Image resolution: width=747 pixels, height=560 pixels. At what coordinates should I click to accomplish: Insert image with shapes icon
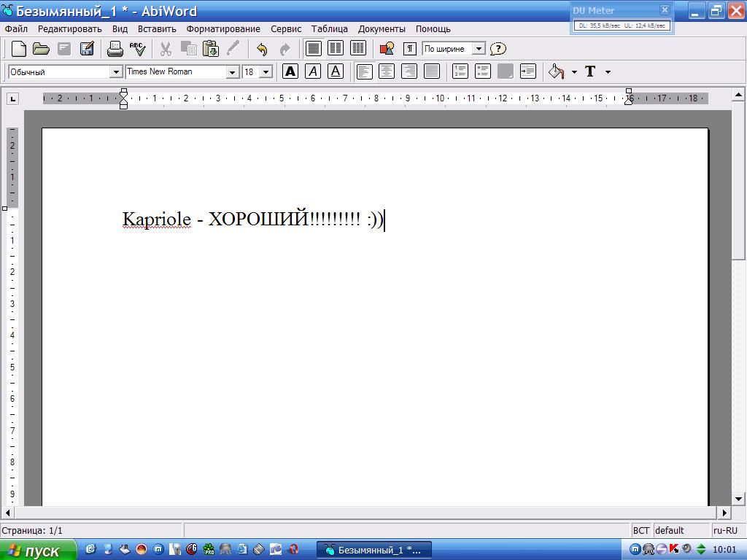point(387,49)
